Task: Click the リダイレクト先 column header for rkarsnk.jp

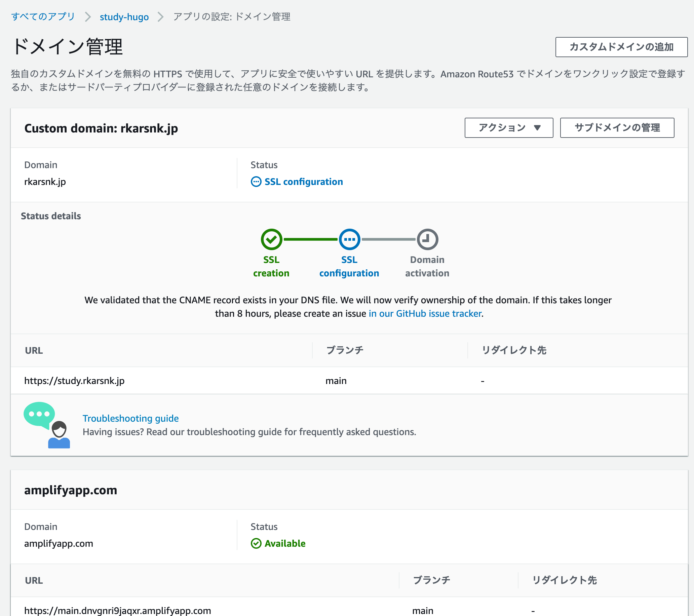Action: [514, 350]
